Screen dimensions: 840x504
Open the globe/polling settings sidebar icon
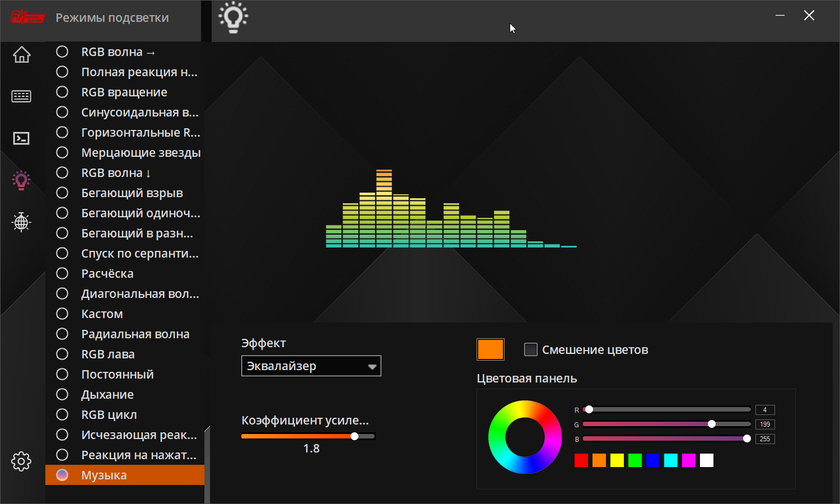point(21,222)
